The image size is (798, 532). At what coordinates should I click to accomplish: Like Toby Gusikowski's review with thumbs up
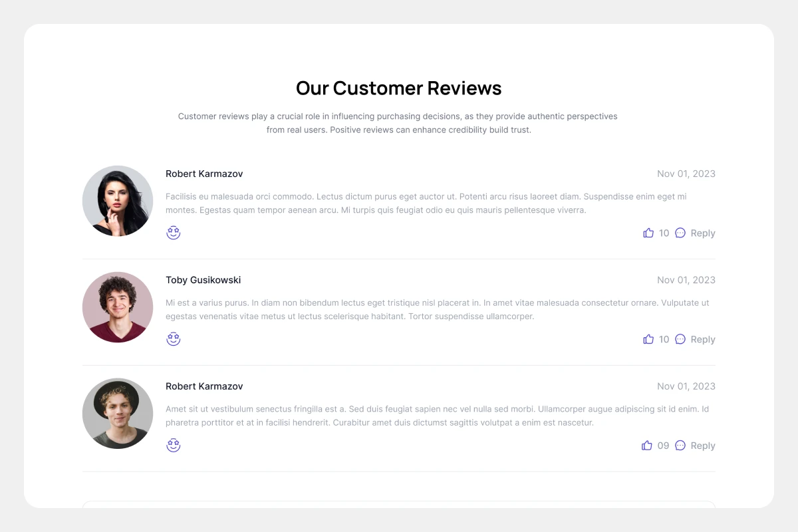coord(648,339)
